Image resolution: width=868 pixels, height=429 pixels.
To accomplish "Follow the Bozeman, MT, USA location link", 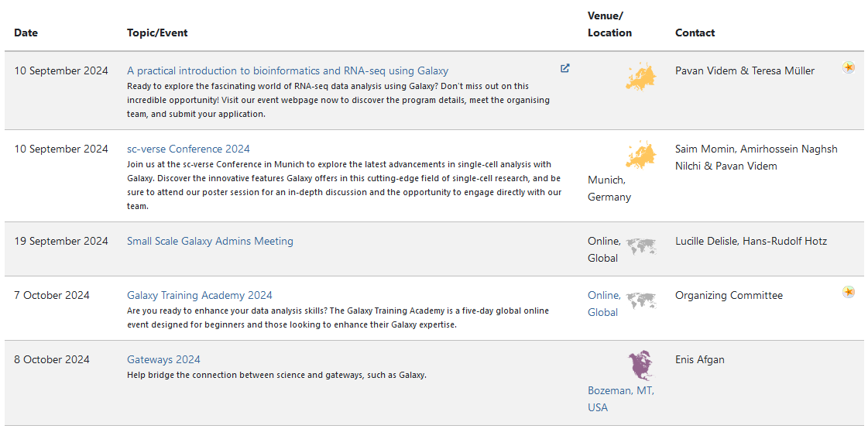I will pyautogui.click(x=620, y=399).
